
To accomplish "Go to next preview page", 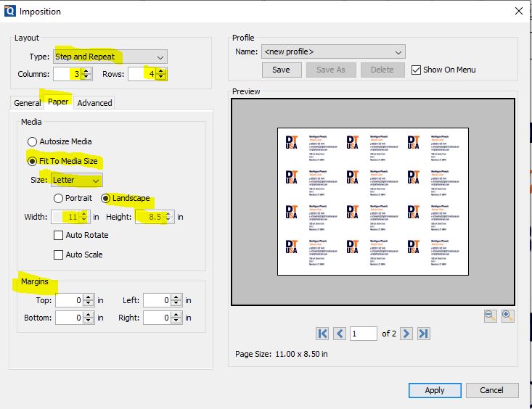I will [406, 334].
